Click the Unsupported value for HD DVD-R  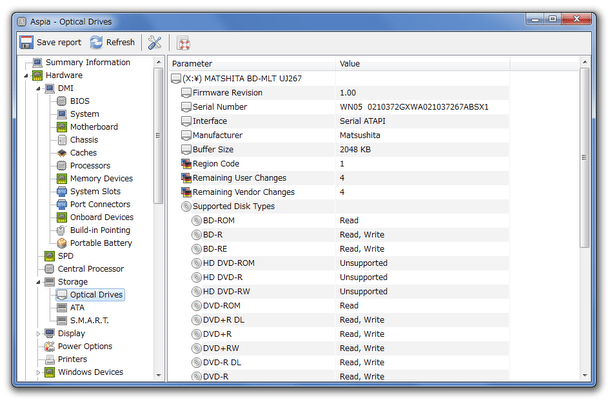(363, 277)
